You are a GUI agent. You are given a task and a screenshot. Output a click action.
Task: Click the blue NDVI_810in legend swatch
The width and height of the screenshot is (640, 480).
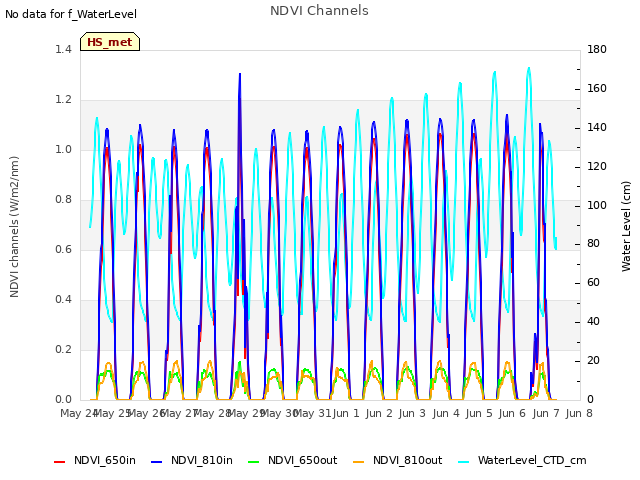(x=156, y=462)
